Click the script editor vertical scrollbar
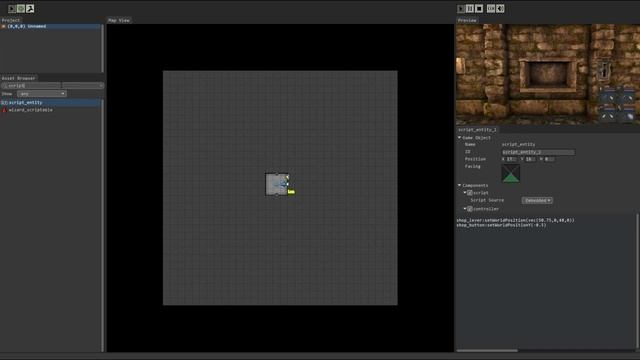640x360 pixels. tap(638, 280)
